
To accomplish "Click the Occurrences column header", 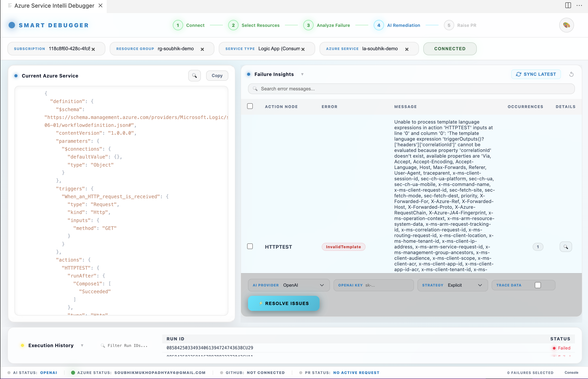I will 525,107.
